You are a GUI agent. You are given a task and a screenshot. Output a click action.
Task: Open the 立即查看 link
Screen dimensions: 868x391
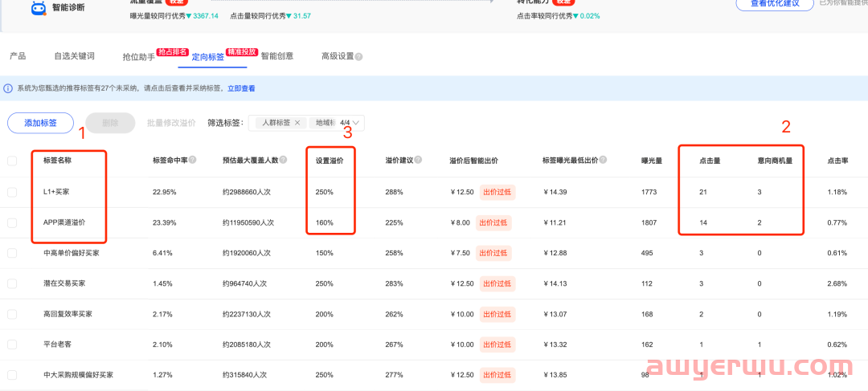(241, 88)
